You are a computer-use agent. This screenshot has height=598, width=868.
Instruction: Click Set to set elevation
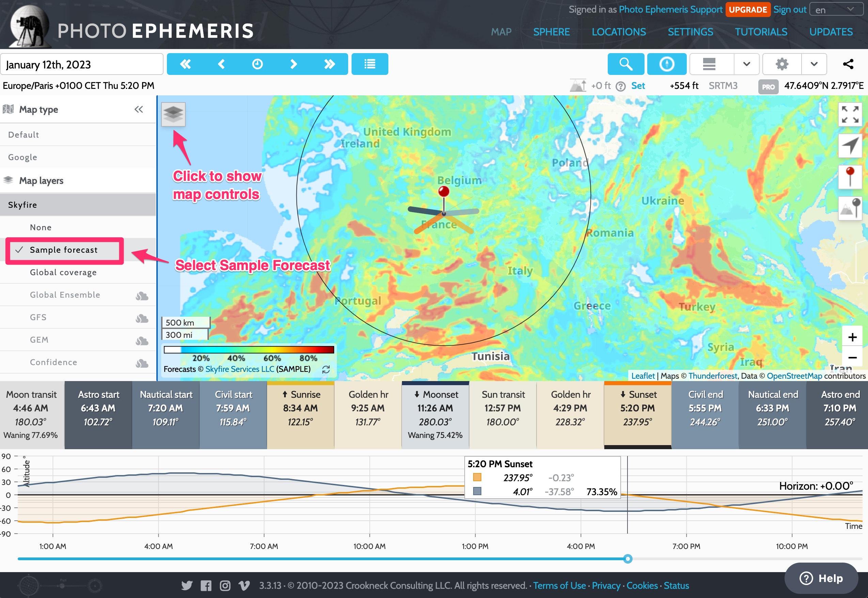638,86
